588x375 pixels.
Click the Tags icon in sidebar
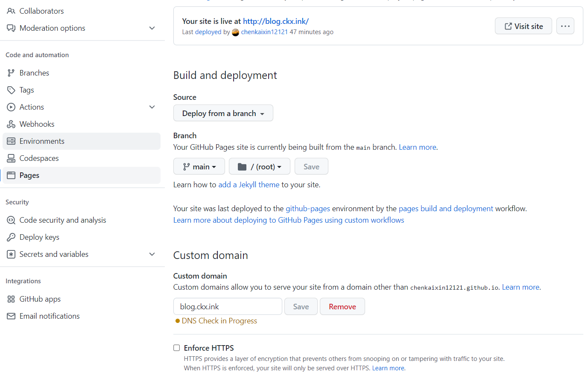tap(11, 90)
